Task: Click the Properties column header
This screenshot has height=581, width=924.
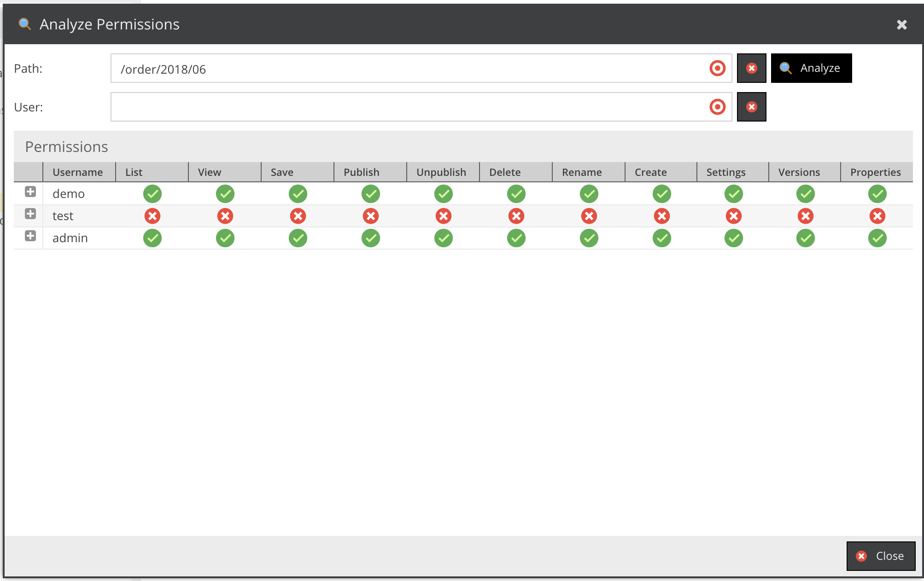Action: click(x=877, y=172)
